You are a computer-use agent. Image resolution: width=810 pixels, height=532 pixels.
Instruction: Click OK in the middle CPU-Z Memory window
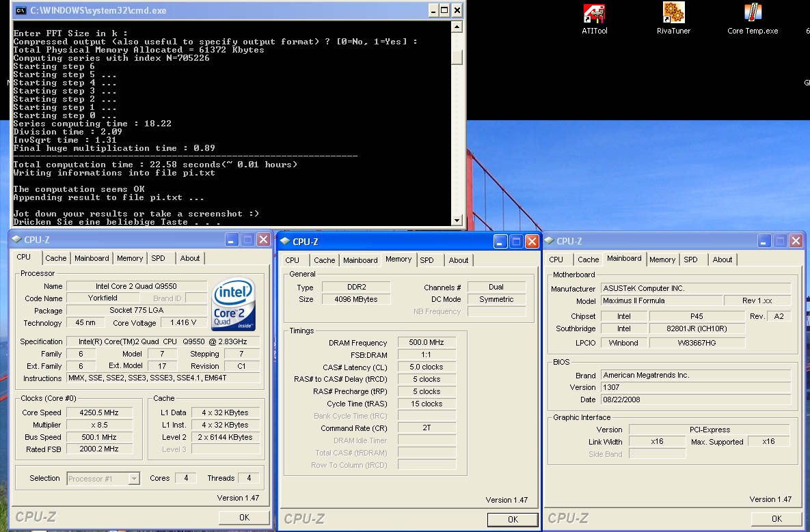(513, 520)
